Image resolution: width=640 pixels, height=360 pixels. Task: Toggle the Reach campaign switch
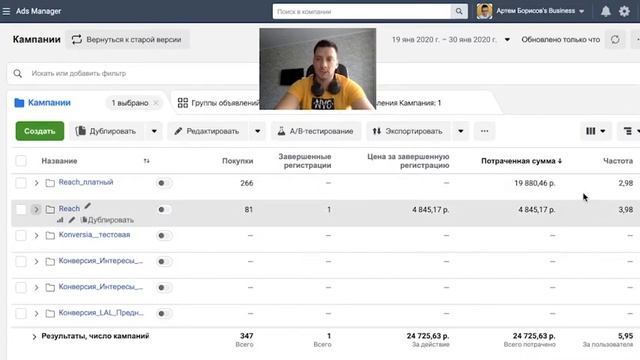pyautogui.click(x=164, y=209)
